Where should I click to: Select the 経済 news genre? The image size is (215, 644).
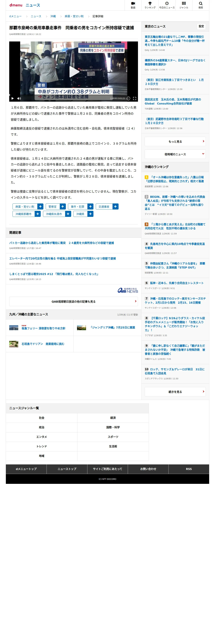[x=113, y=418]
